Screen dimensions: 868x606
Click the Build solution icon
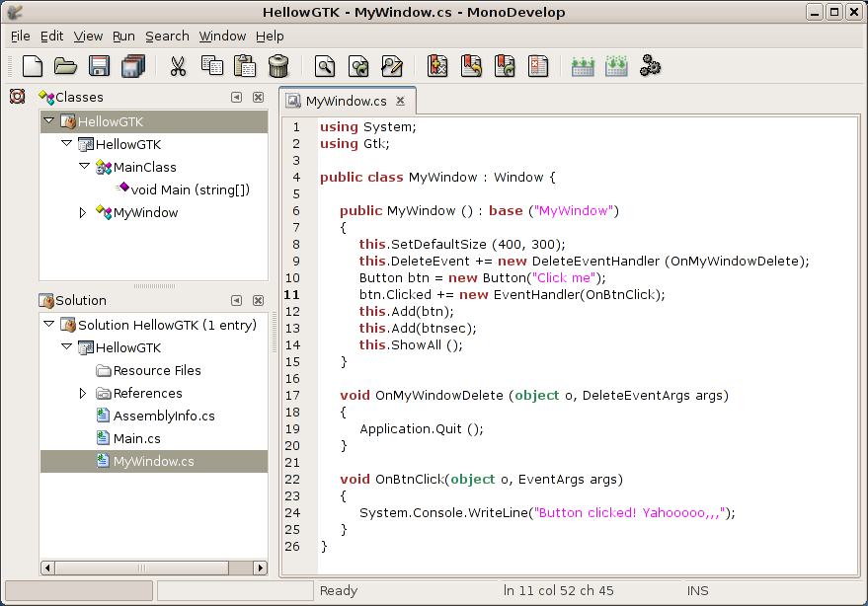pos(583,66)
